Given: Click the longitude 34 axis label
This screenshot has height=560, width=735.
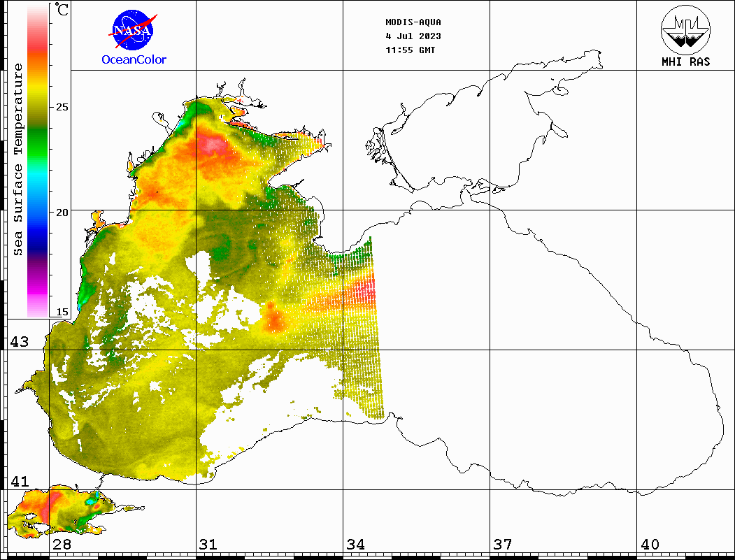Looking at the screenshot, I should click(x=355, y=545).
